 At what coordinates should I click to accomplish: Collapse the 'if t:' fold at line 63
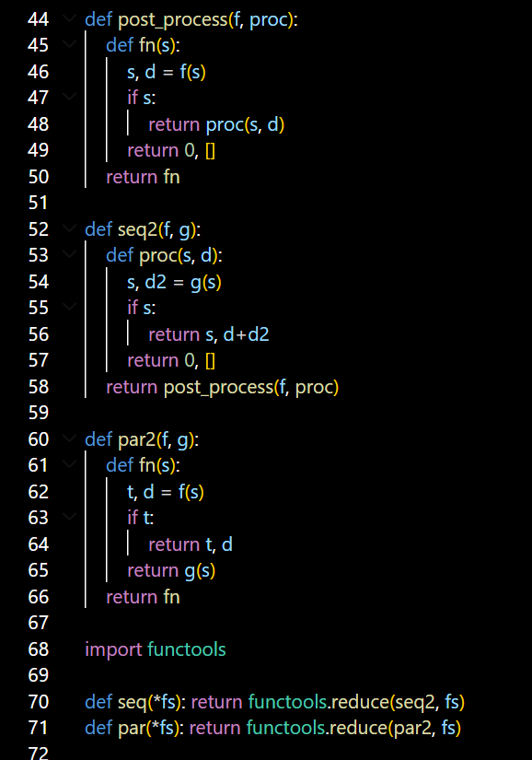(x=70, y=518)
